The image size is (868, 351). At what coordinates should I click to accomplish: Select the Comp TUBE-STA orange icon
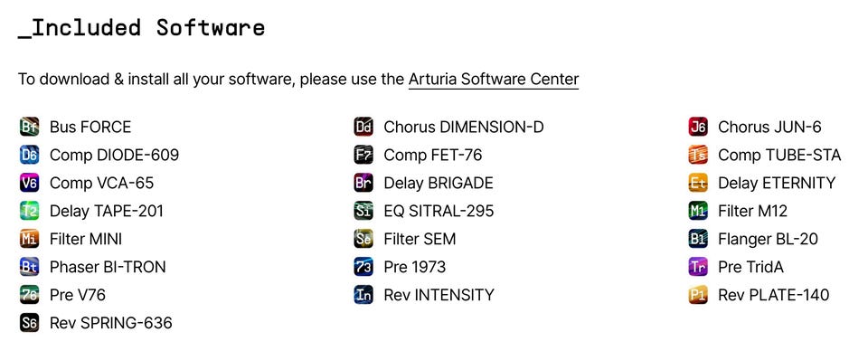[x=698, y=155]
